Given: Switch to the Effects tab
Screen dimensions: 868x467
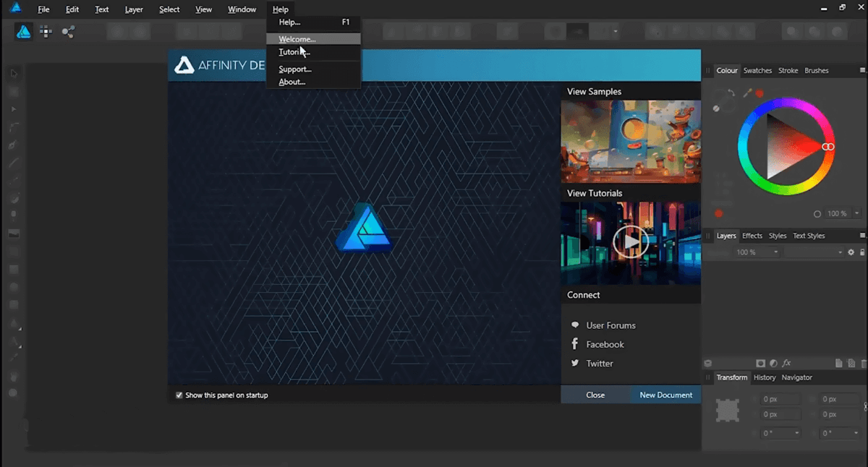Looking at the screenshot, I should 752,235.
